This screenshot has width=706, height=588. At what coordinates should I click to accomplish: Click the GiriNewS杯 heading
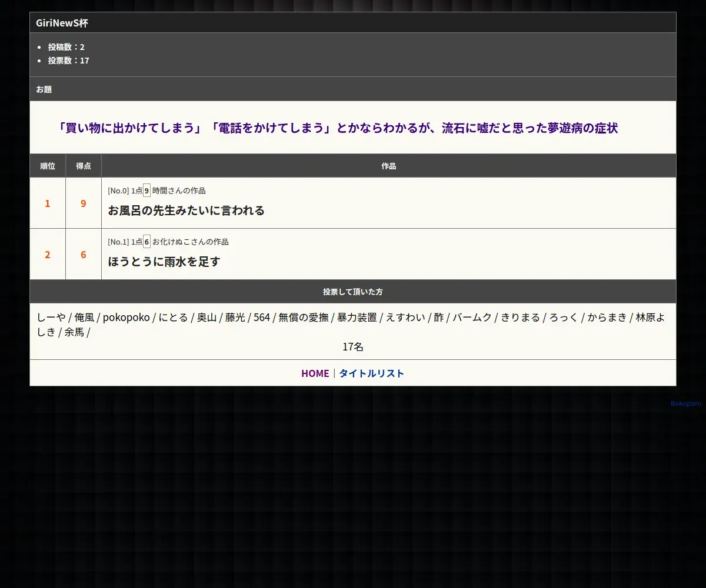click(x=62, y=23)
